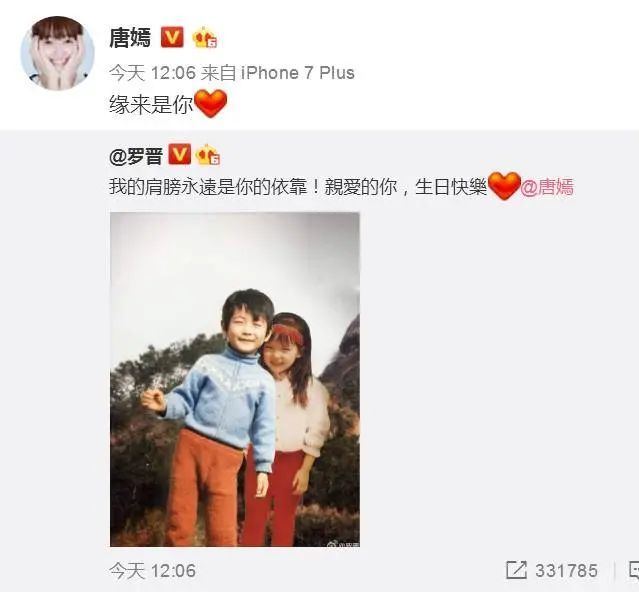639x592 pixels.
Task: Open 唐嫣's profile avatar picture
Action: (57, 53)
